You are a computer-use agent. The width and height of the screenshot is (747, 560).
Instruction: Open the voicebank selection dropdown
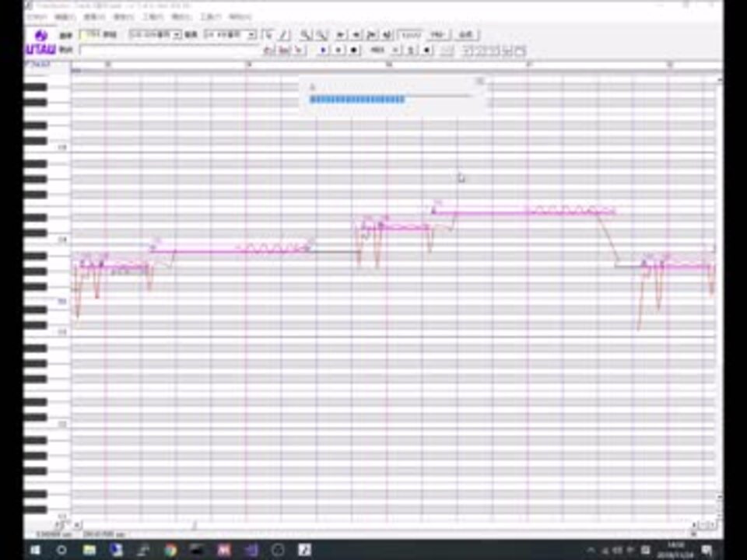pos(176,33)
